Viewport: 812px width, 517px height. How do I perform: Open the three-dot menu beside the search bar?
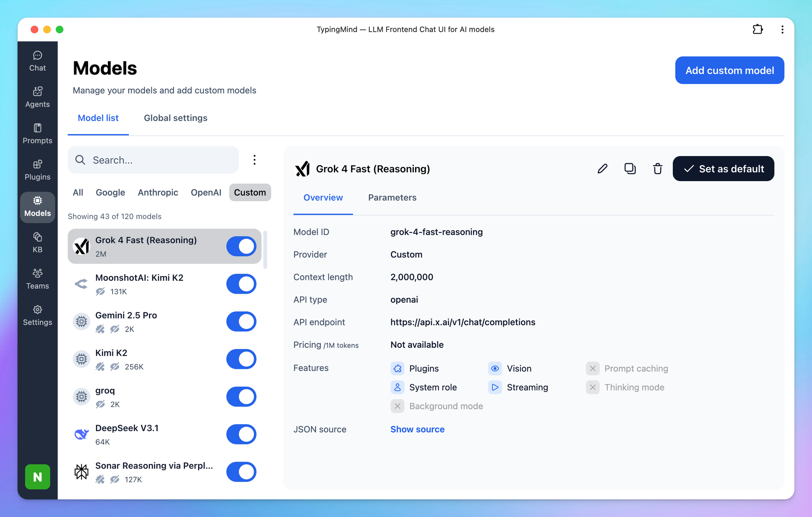pos(255,160)
